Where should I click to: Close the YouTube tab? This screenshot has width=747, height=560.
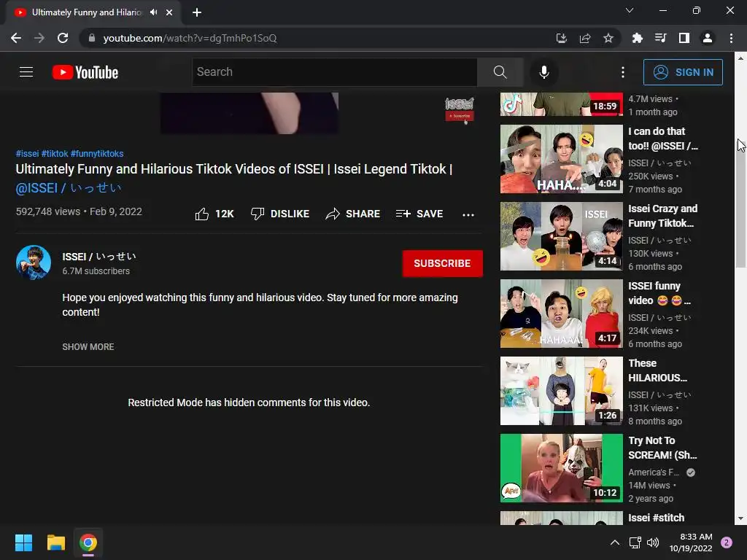point(169,12)
